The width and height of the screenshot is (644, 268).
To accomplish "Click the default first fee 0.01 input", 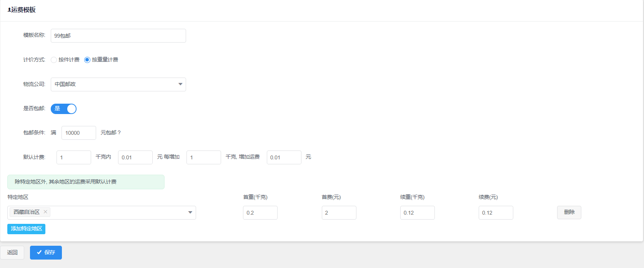I will coord(135,157).
